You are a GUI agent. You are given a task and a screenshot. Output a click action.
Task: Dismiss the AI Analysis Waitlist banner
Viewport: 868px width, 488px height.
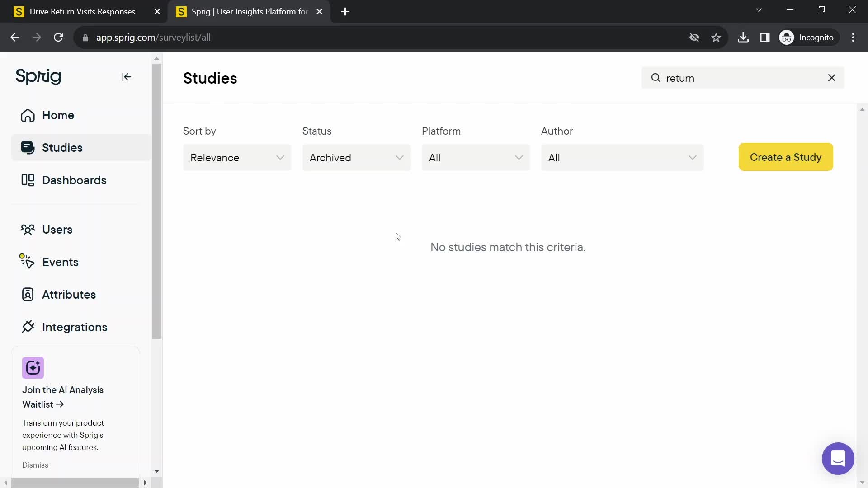coord(35,465)
